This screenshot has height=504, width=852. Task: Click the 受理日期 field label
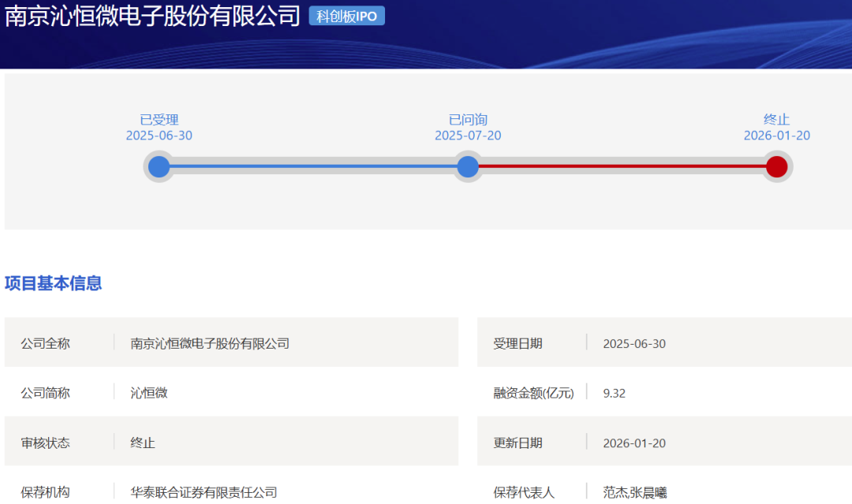coord(518,343)
